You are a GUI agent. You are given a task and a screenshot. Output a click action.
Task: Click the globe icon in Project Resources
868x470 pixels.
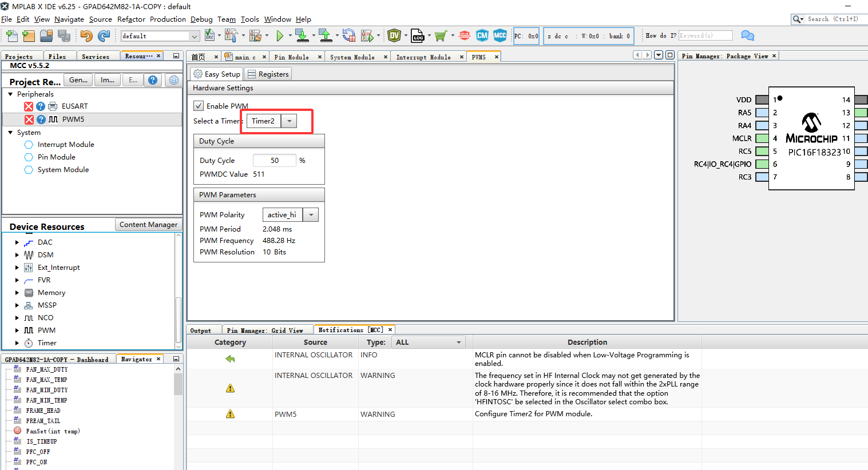coord(174,80)
